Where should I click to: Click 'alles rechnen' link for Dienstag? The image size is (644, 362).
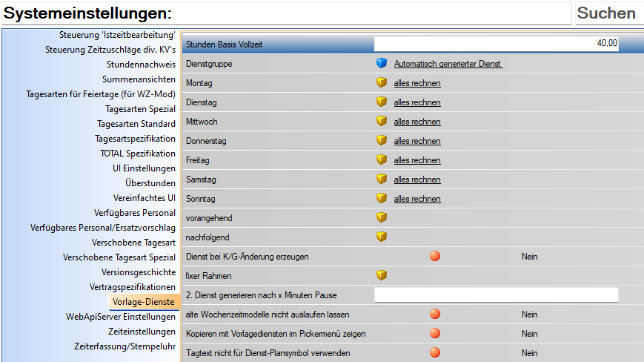[416, 103]
